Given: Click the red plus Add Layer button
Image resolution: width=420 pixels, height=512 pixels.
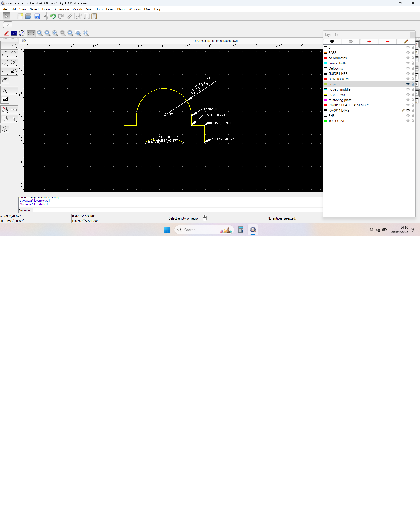Looking at the screenshot, I should 369,42.
